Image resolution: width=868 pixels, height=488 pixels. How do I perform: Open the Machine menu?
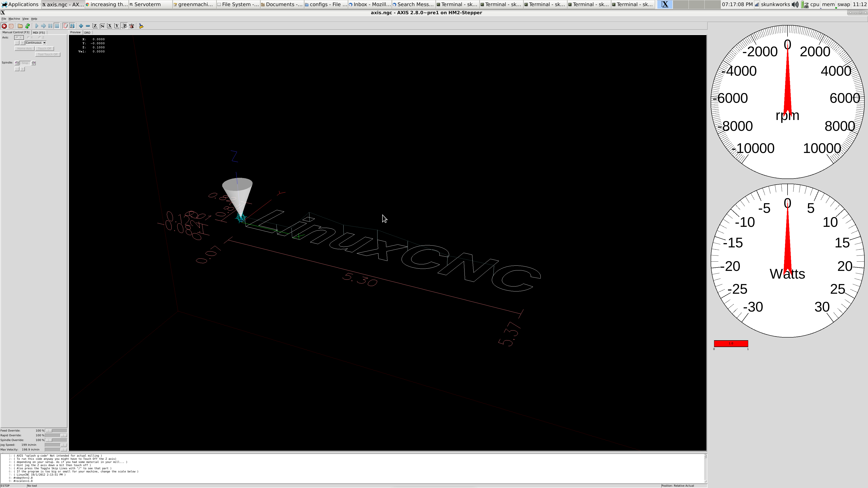click(x=14, y=19)
